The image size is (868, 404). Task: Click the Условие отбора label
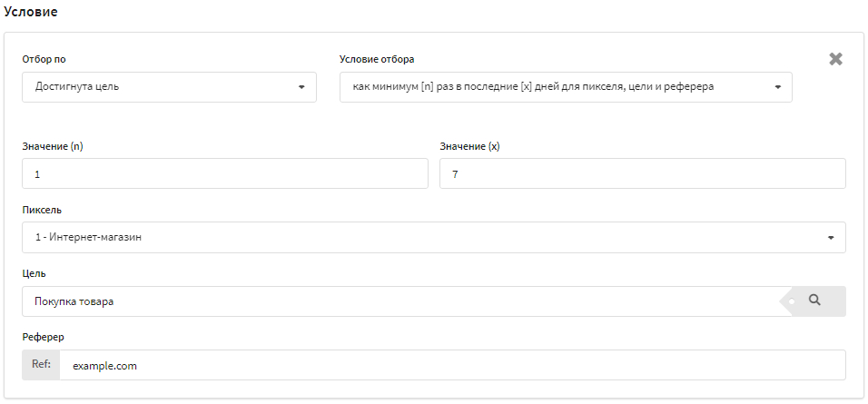pos(377,59)
